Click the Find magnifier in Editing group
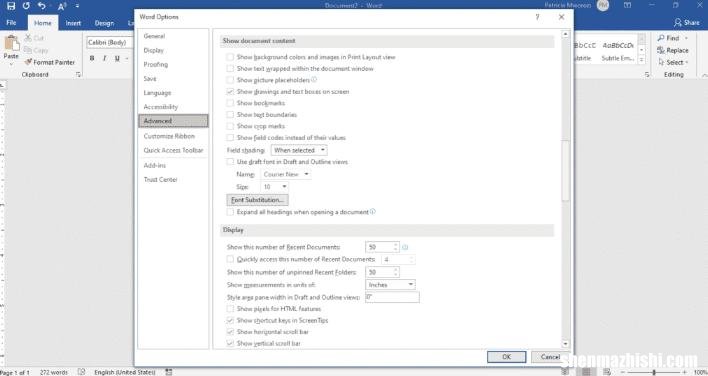The width and height of the screenshot is (708, 376). click(669, 38)
